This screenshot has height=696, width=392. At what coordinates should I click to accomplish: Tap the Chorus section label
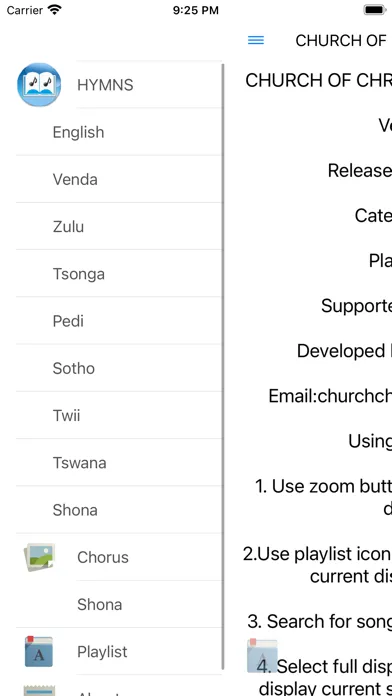point(103,557)
